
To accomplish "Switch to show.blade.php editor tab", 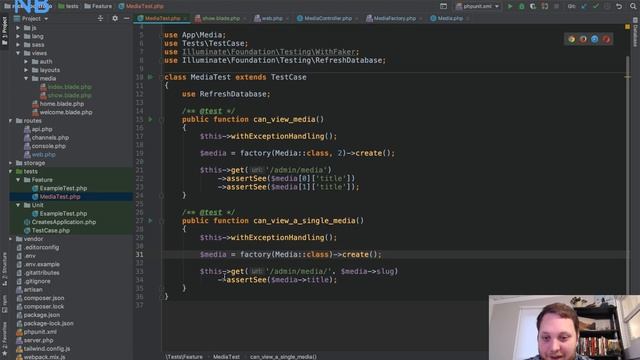I will [221, 18].
